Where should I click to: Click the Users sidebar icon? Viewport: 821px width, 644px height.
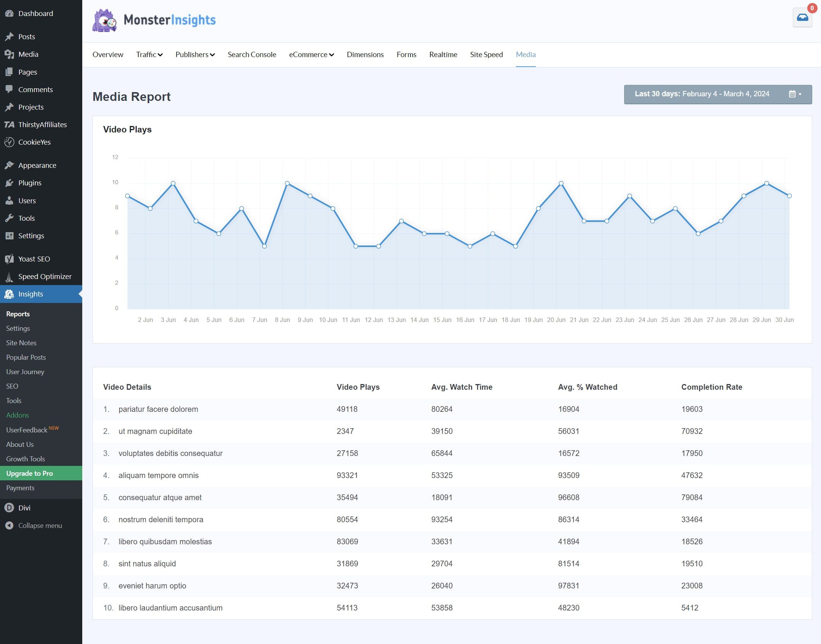[9, 200]
